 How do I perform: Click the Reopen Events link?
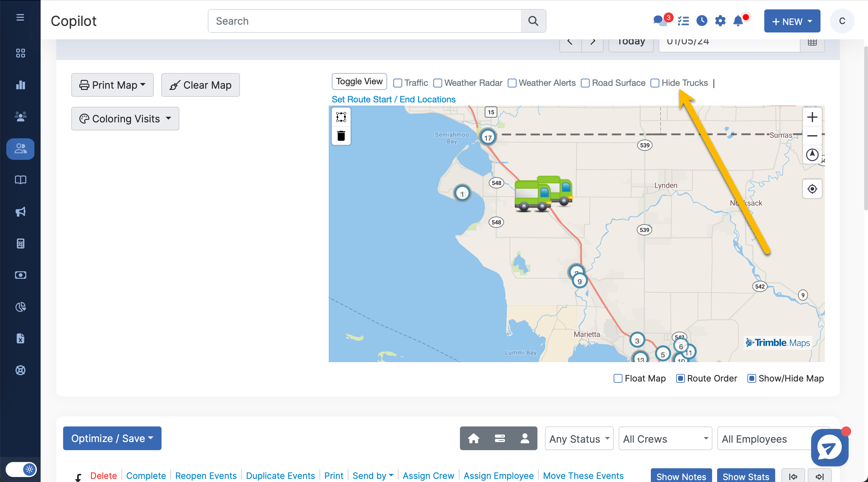click(x=206, y=476)
